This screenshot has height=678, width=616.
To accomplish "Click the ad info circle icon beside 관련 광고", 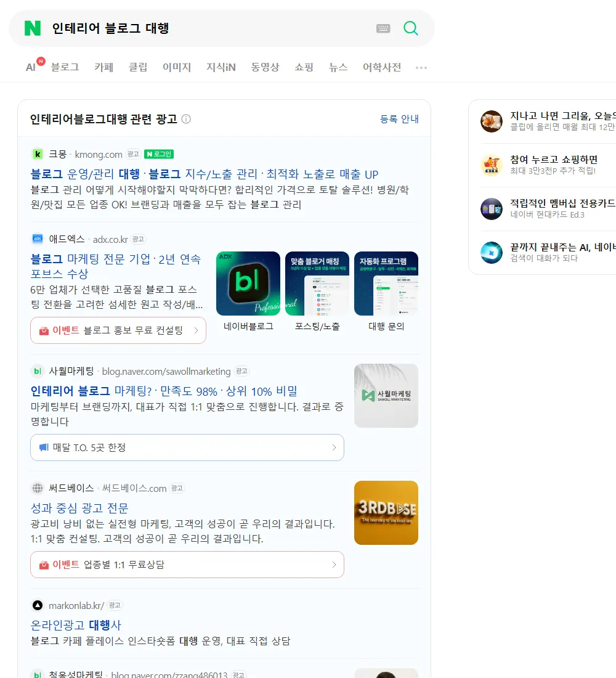I will click(x=186, y=119).
